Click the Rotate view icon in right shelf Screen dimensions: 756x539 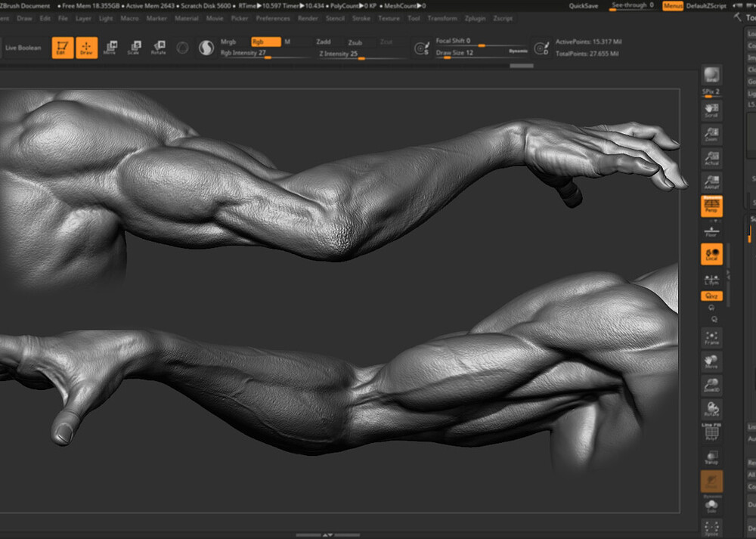coord(711,409)
